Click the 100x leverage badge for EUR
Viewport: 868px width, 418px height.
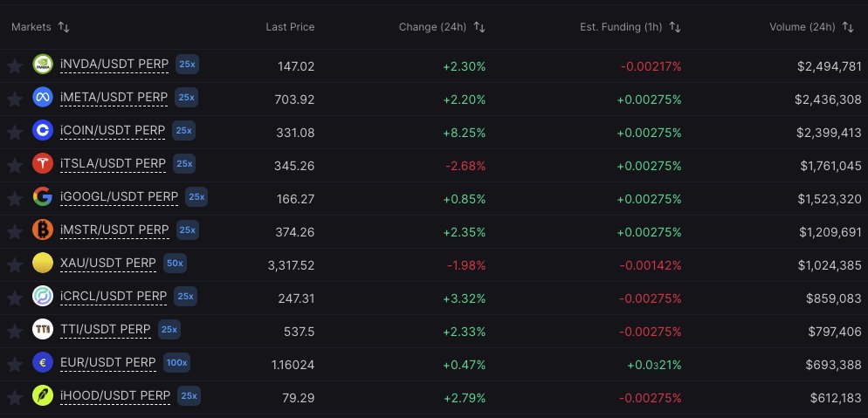tap(176, 363)
